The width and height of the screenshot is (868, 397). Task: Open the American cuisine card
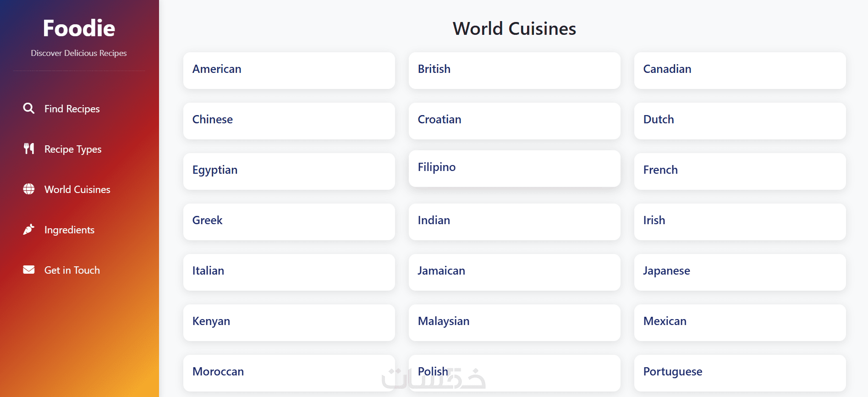289,70
